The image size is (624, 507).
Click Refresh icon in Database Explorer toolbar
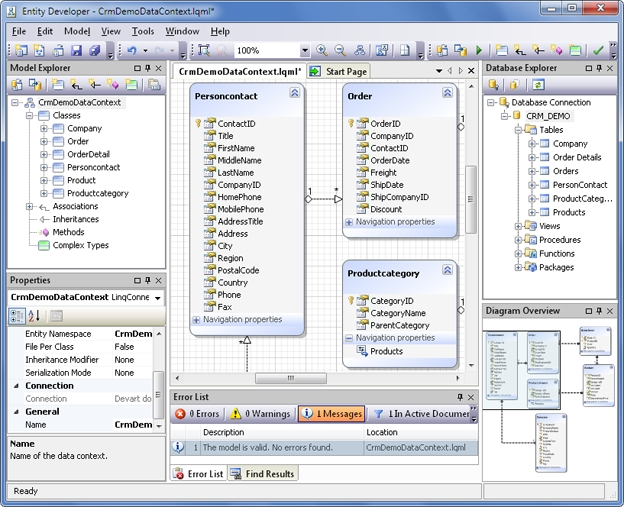pyautogui.click(x=538, y=84)
